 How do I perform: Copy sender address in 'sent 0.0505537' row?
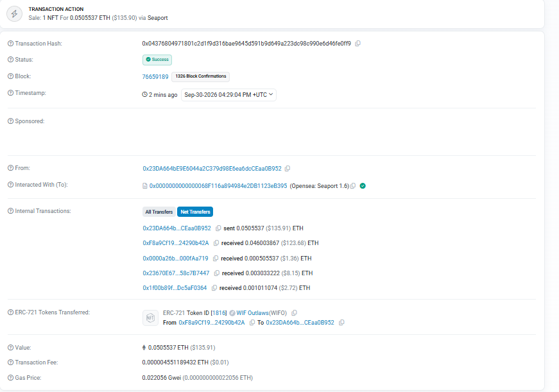(x=218, y=228)
